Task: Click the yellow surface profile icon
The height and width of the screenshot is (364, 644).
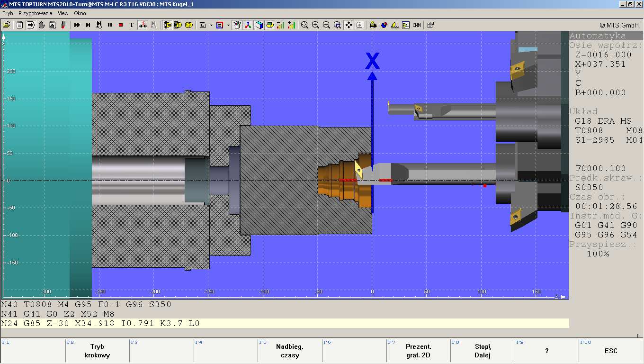Action: (395, 25)
